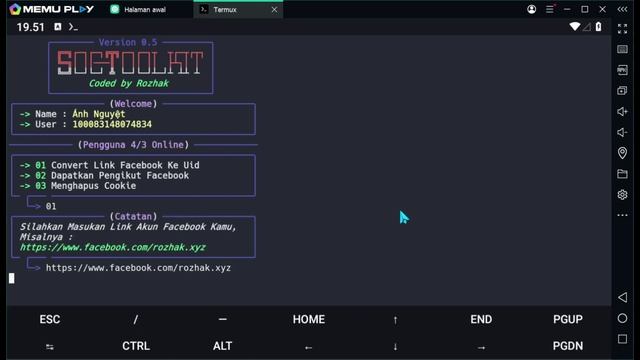The image size is (640, 360).
Task: Tap the ESC key
Action: click(50, 319)
